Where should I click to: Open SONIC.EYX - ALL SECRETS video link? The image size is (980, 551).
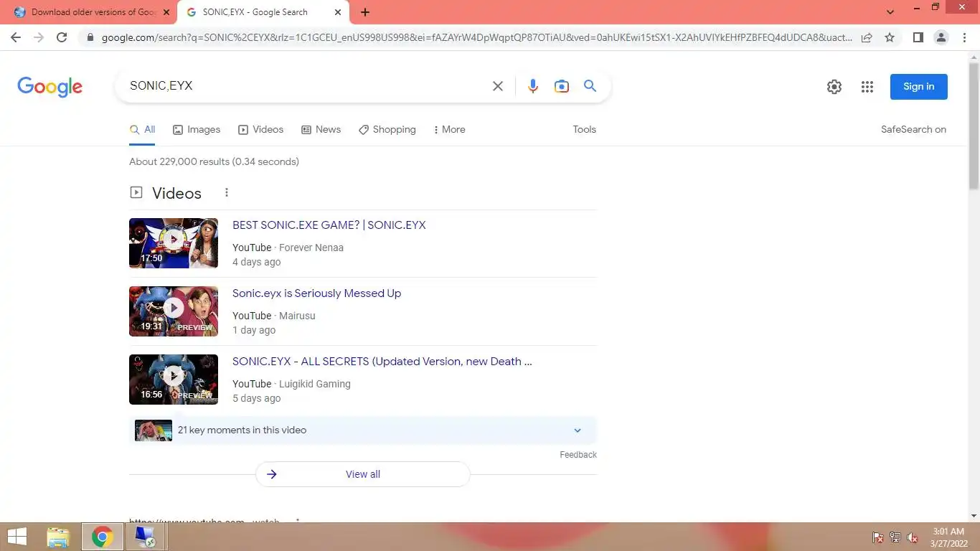click(x=382, y=362)
